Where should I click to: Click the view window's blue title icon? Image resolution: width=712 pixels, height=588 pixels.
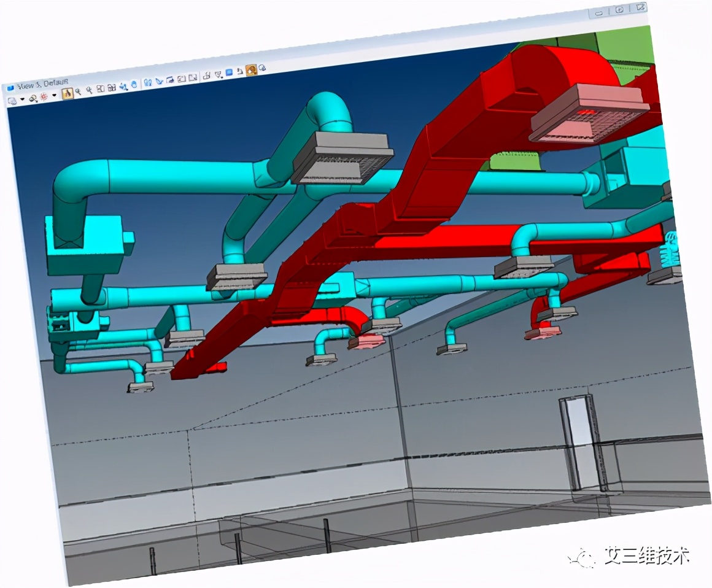[x=10, y=88]
